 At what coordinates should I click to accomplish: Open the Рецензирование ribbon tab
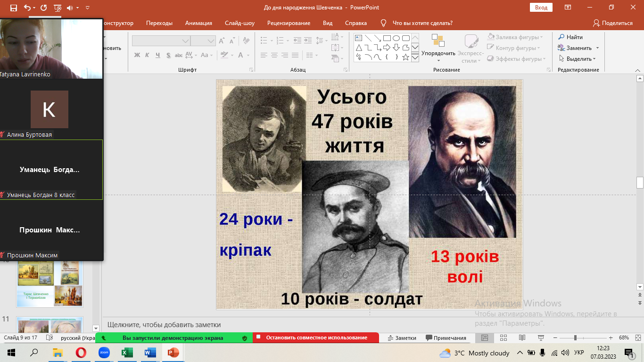coord(289,23)
